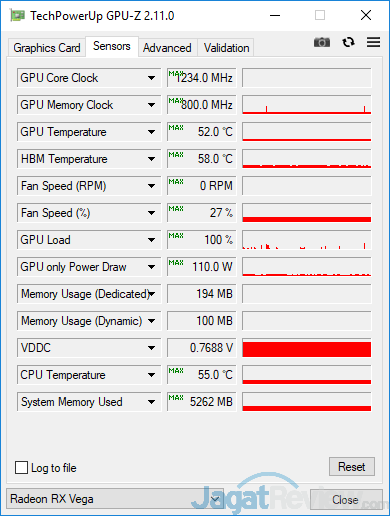Click the Close button at bottom
This screenshot has width=390, height=516.
point(346,499)
